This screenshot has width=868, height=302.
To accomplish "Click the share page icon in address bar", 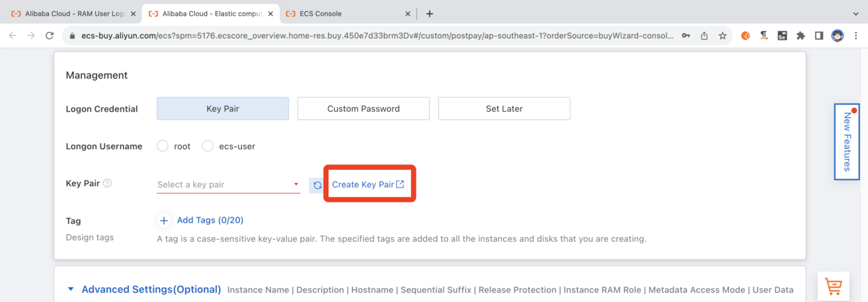I will point(705,36).
